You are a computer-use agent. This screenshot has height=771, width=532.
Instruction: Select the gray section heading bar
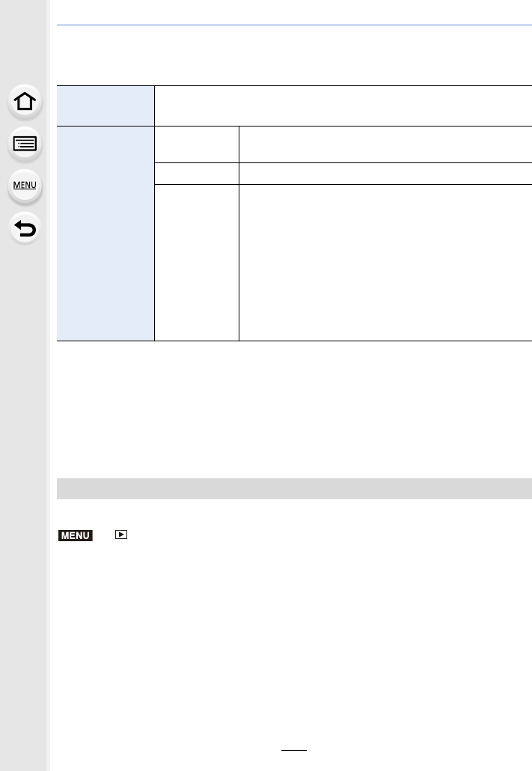(x=294, y=489)
